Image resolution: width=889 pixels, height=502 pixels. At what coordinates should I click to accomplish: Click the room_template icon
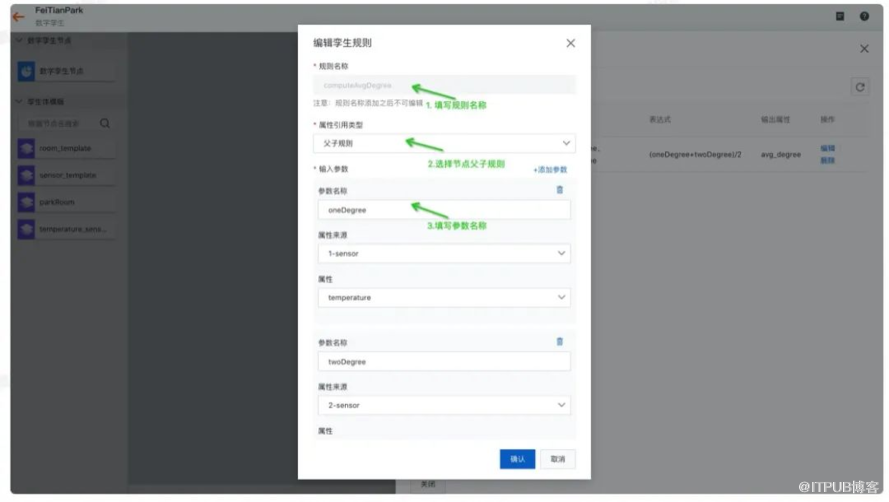click(x=26, y=148)
